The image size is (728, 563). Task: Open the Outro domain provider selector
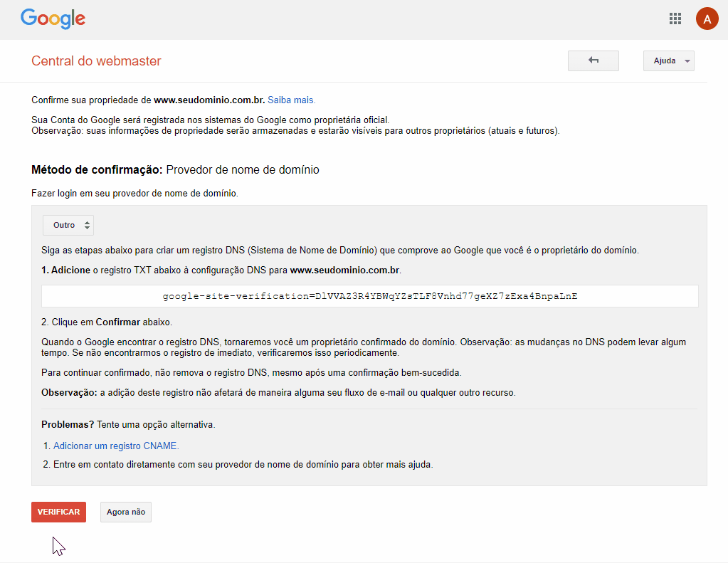coord(68,226)
